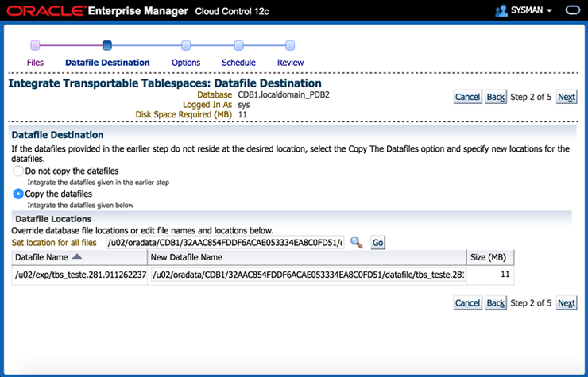Click the top Next button
Viewport: 588px width, 377px height.
(x=567, y=97)
